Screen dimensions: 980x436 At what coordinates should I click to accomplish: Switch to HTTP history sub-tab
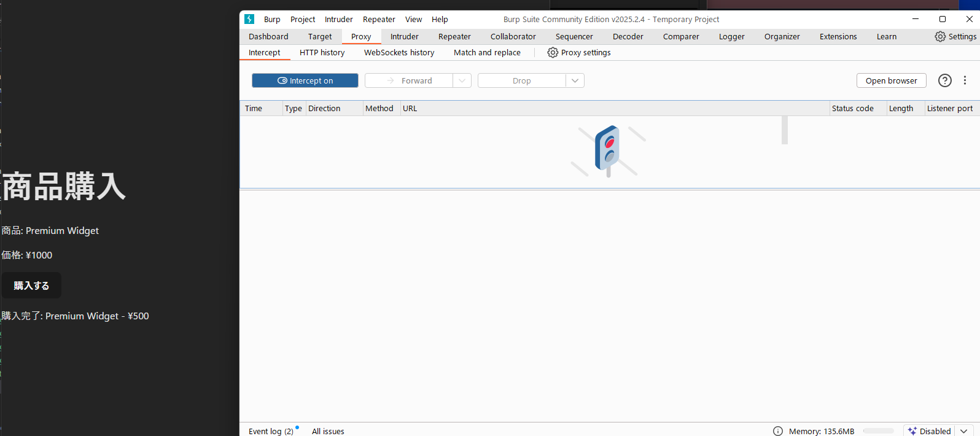(322, 52)
